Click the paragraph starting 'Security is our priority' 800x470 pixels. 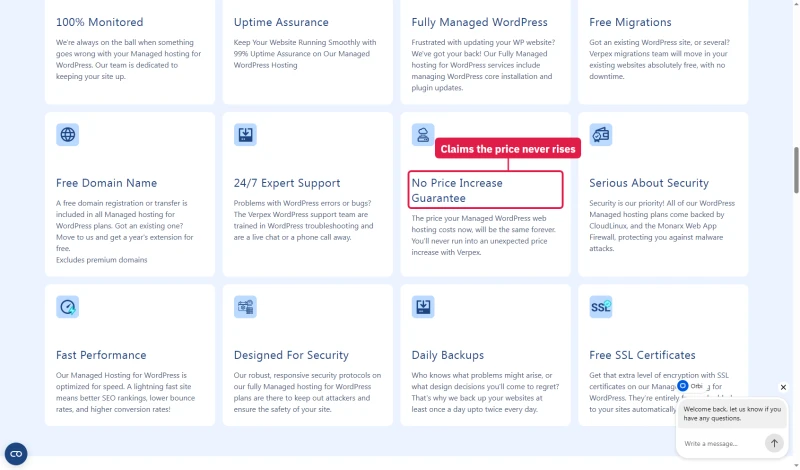662,226
